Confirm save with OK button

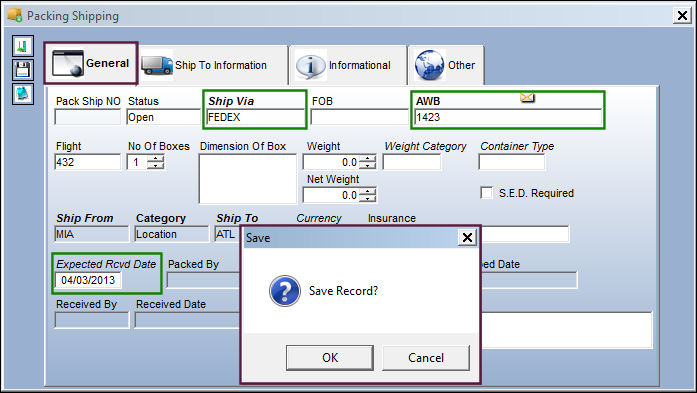(x=330, y=357)
